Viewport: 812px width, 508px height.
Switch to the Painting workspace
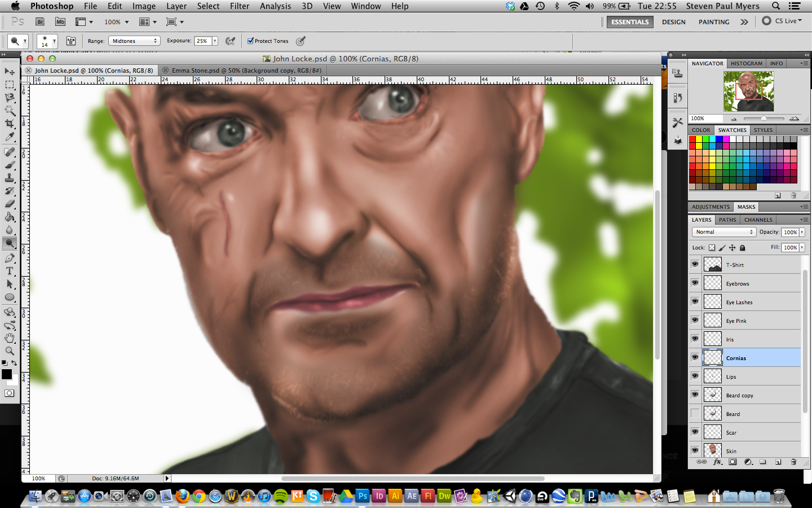(714, 22)
